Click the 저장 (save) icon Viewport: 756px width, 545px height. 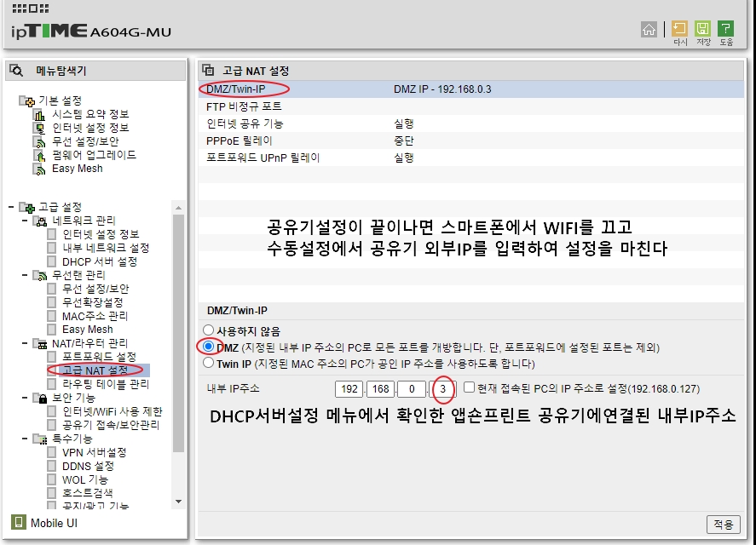tap(703, 29)
